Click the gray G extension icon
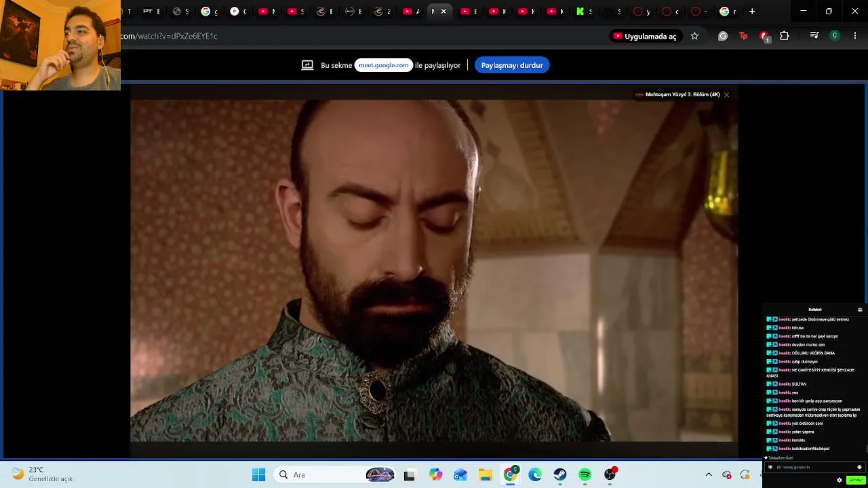 click(723, 36)
